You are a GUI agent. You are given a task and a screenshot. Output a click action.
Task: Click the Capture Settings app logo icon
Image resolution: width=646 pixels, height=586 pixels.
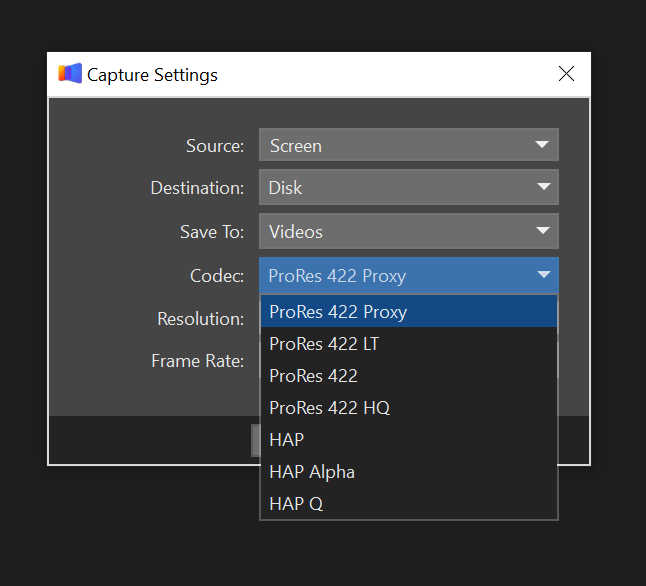(70, 73)
